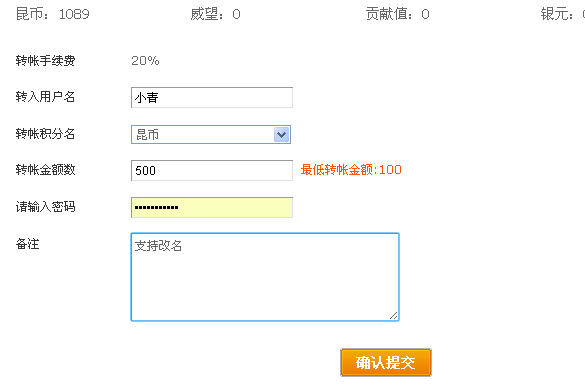Click the 威望: 0 score text
The width and height of the screenshot is (585, 390).
pyautogui.click(x=215, y=14)
